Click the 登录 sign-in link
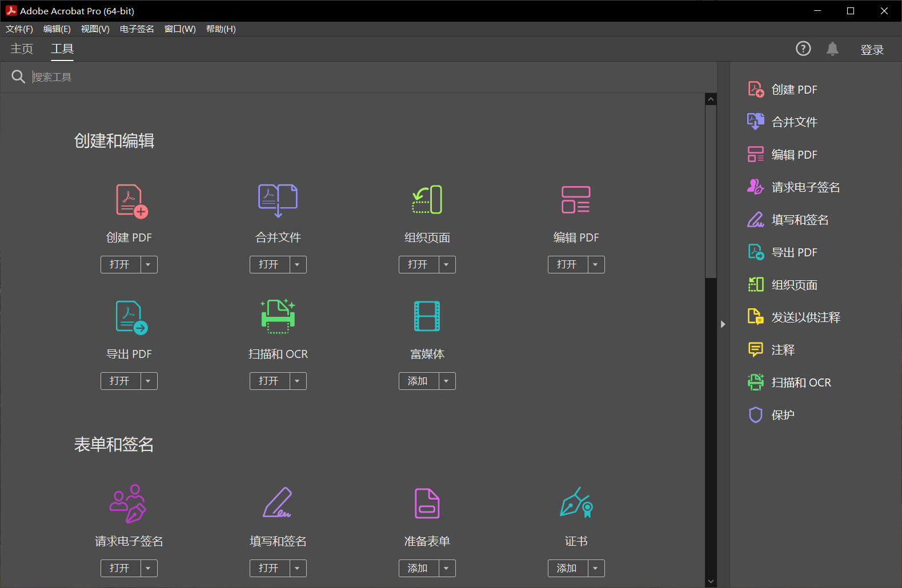Image resolution: width=902 pixels, height=588 pixels. [x=872, y=50]
